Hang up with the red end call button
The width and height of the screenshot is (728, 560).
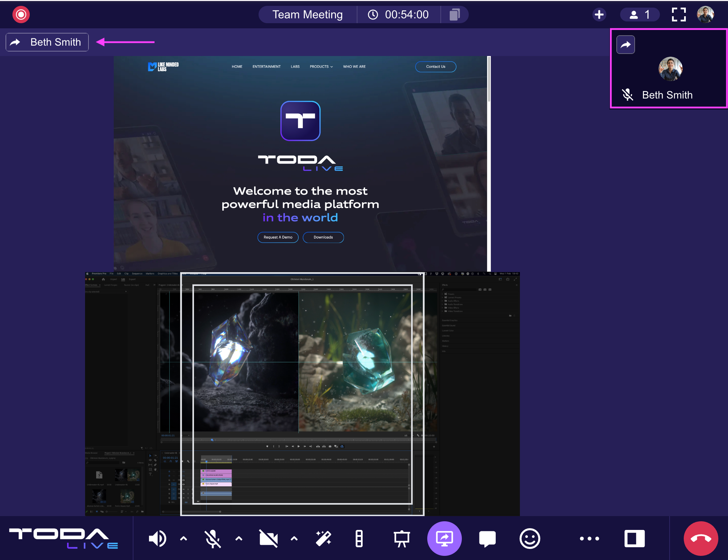point(701,538)
